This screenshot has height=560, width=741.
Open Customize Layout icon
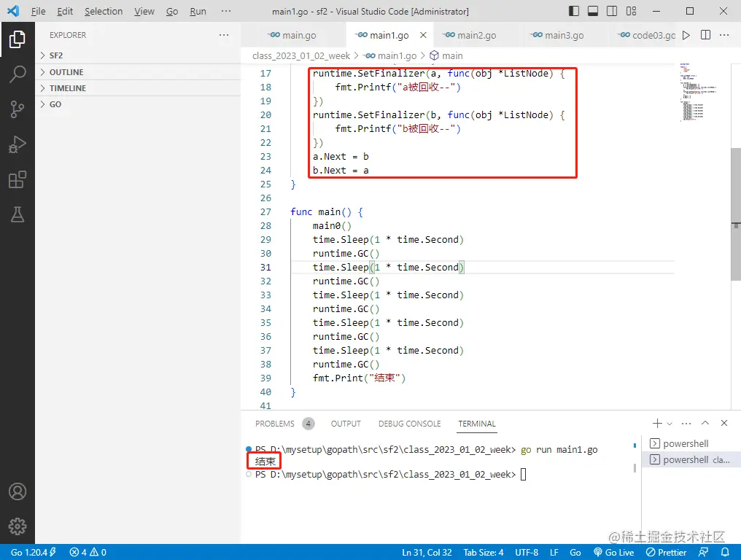tap(631, 11)
